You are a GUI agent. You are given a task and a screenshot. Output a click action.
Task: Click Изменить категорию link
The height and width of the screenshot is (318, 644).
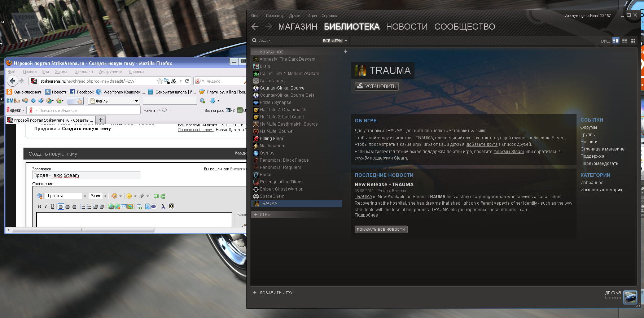tap(603, 190)
